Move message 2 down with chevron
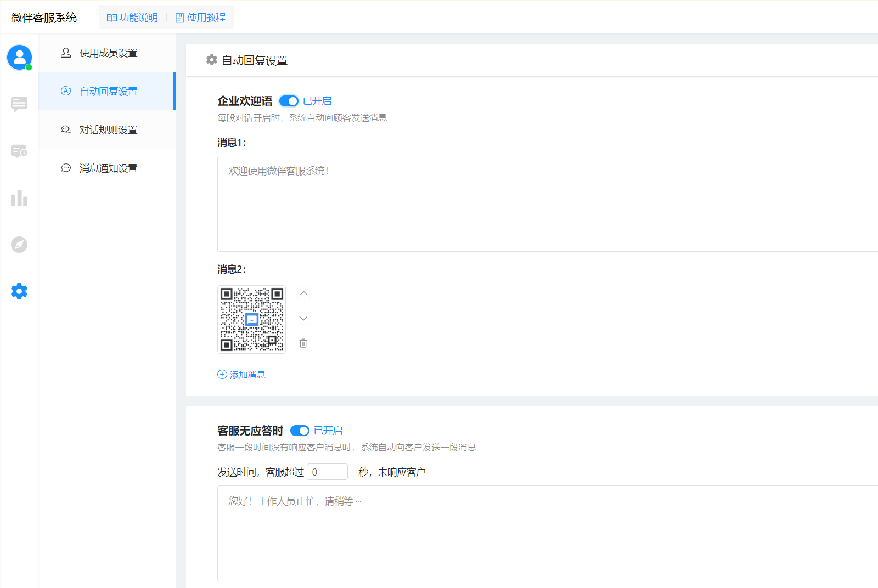 click(303, 318)
